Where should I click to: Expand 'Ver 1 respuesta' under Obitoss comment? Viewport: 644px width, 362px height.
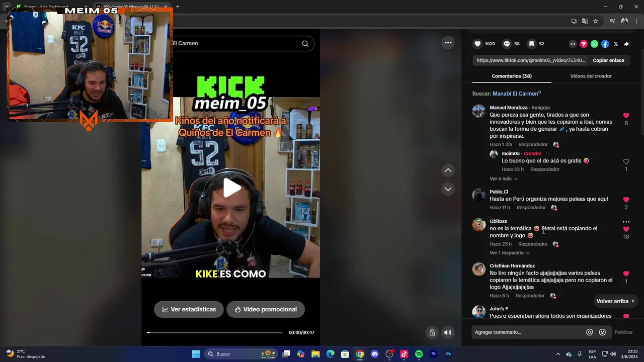tap(510, 253)
